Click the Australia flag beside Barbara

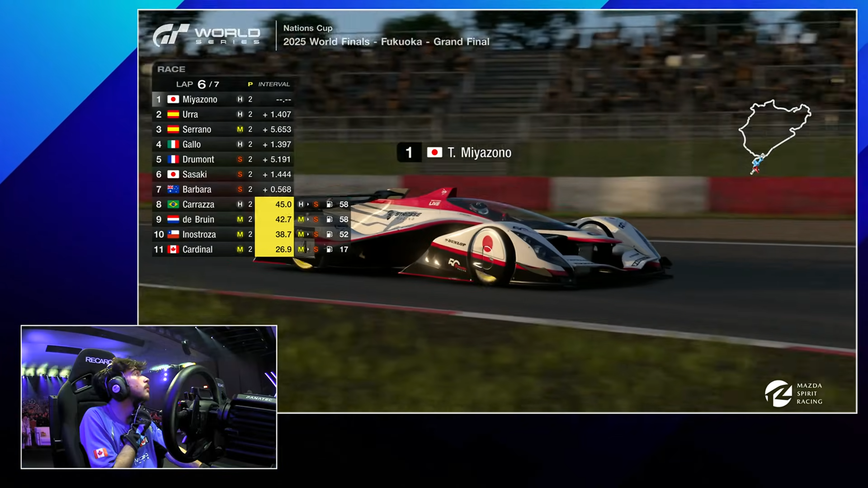[x=173, y=189]
